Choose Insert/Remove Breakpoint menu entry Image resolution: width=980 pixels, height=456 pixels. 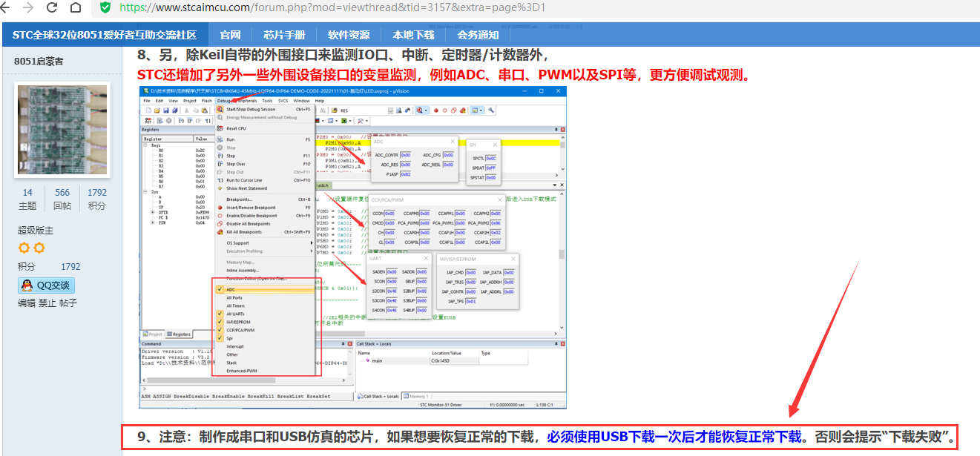[265, 208]
